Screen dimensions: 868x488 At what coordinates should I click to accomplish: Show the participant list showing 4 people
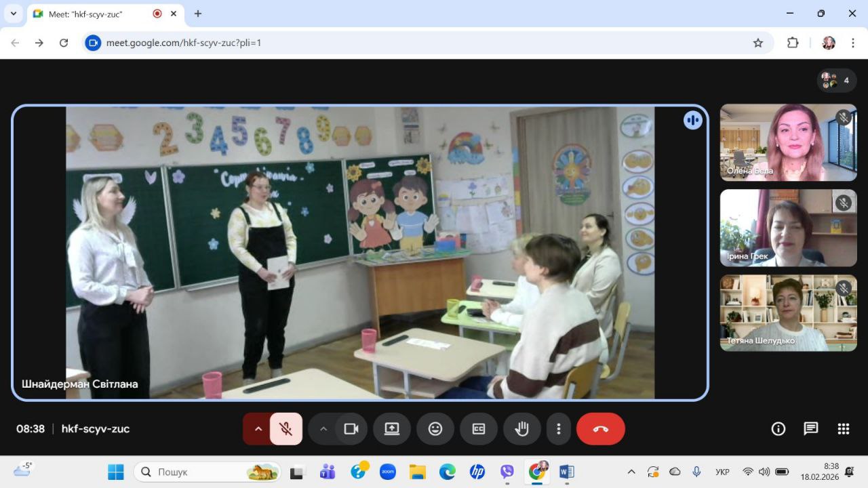835,80
